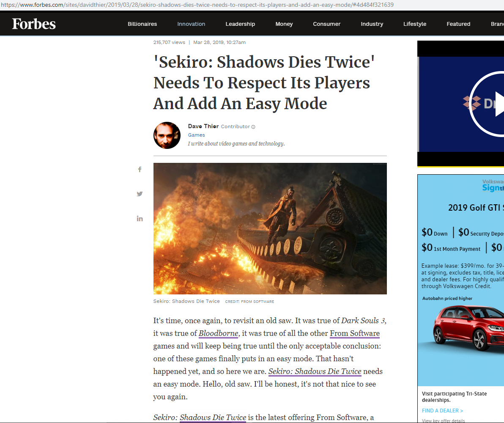
Task: Click the Forbes logo
Action: pos(34,24)
